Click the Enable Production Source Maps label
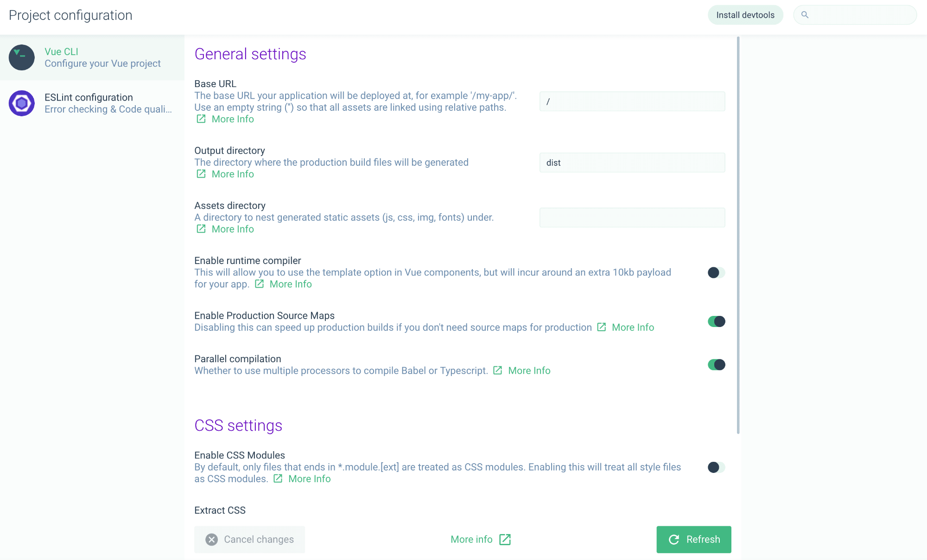 pos(264,316)
